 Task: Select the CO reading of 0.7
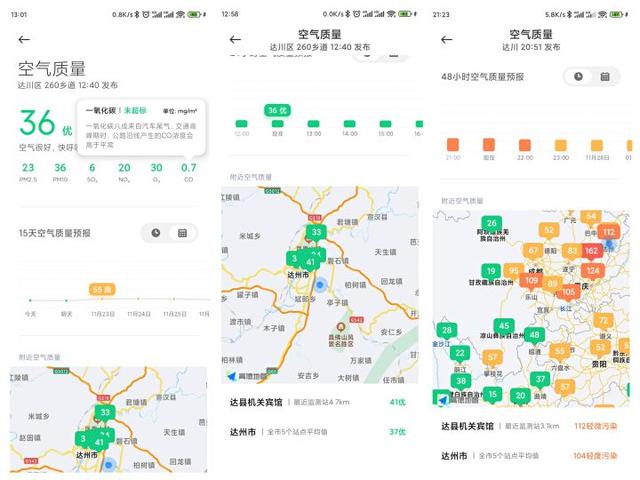pyautogui.click(x=189, y=172)
